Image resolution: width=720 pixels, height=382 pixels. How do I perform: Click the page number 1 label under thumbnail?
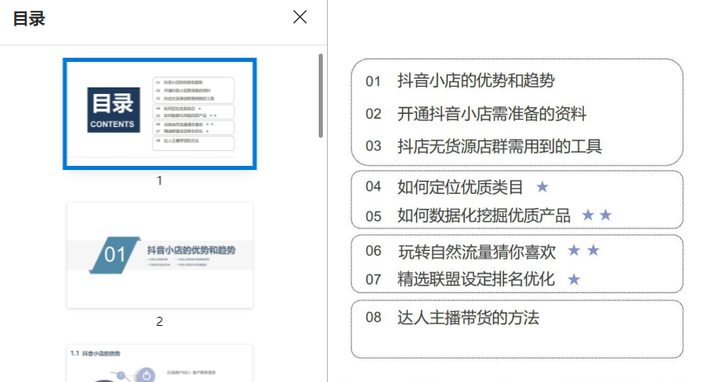[x=159, y=180]
